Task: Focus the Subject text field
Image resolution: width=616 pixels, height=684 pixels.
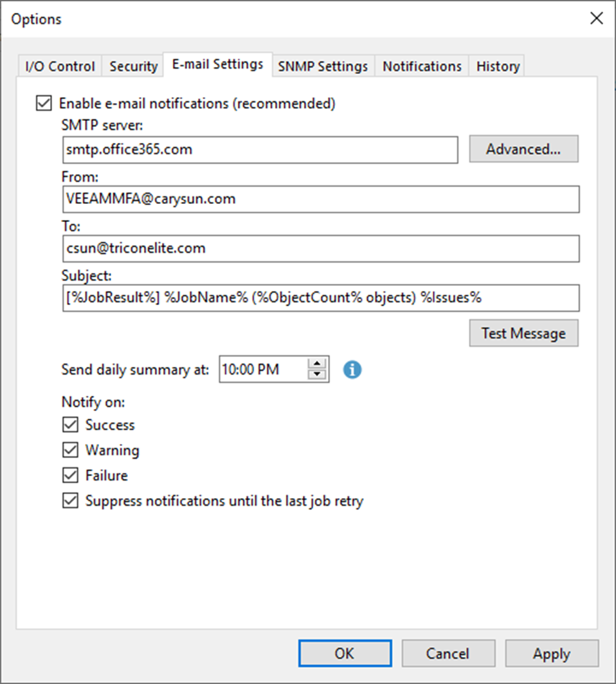Action: click(321, 298)
